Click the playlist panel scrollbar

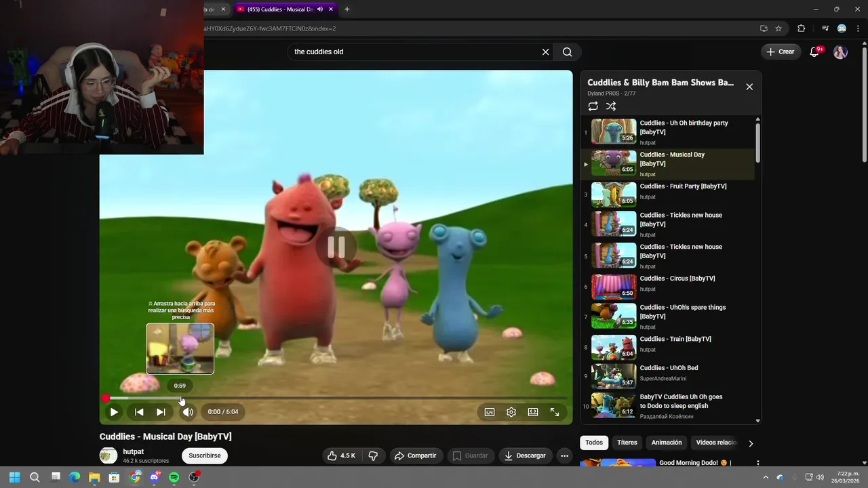(x=757, y=142)
